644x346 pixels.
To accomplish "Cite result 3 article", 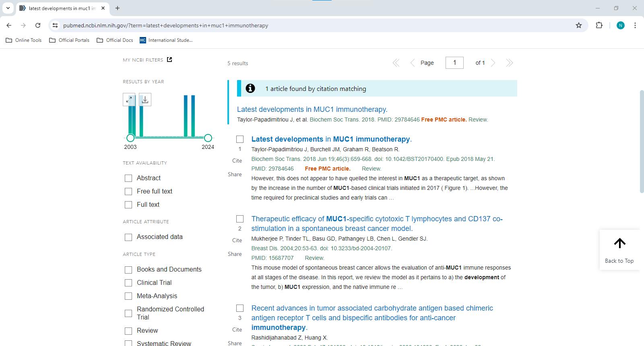I will pos(237,330).
